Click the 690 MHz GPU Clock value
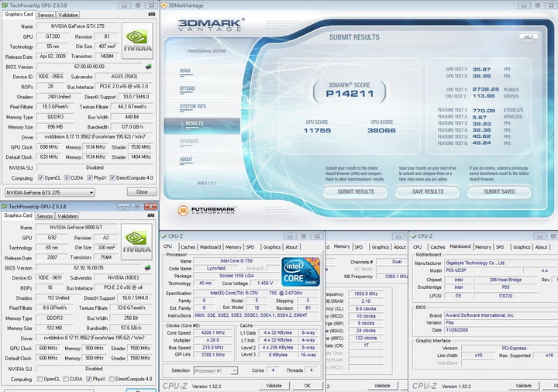The height and width of the screenshot is (392, 558). point(49,147)
